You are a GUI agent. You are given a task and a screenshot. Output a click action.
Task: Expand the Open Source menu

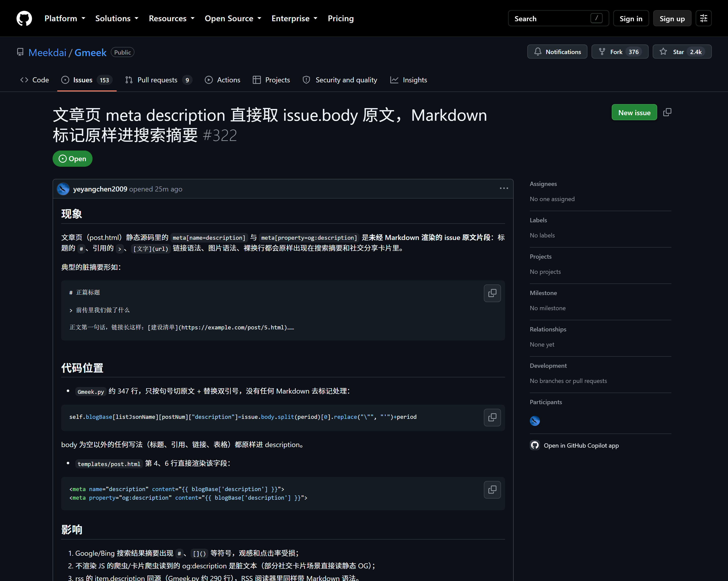(x=233, y=18)
